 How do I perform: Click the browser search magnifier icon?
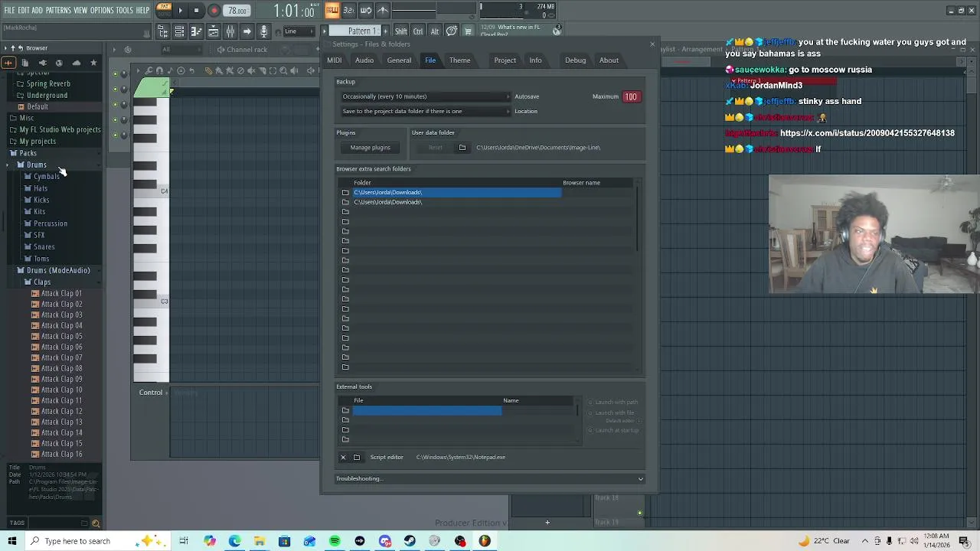pyautogui.click(x=96, y=523)
